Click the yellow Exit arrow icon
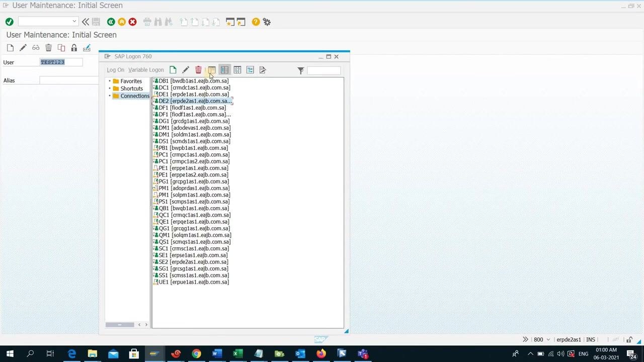The image size is (644, 362). 122,22
